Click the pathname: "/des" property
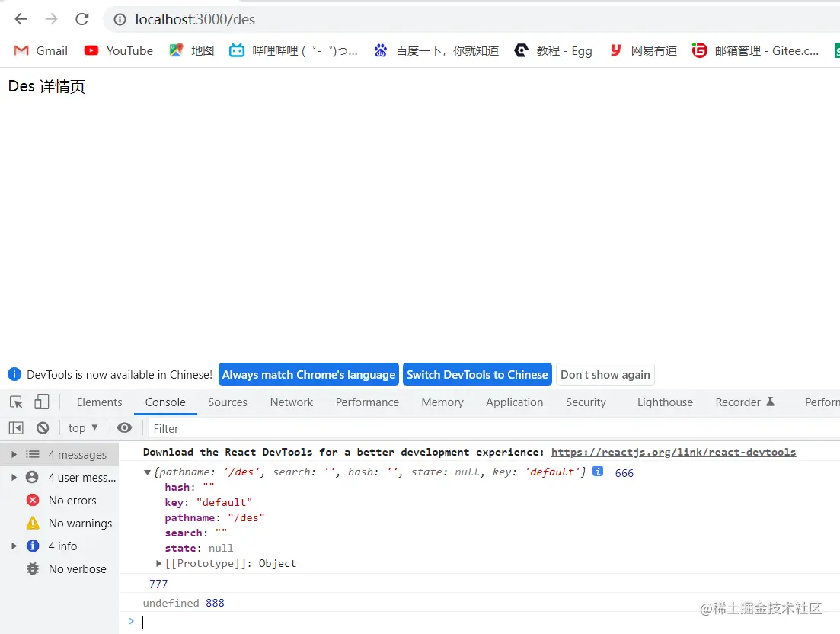840x634 pixels. click(214, 517)
